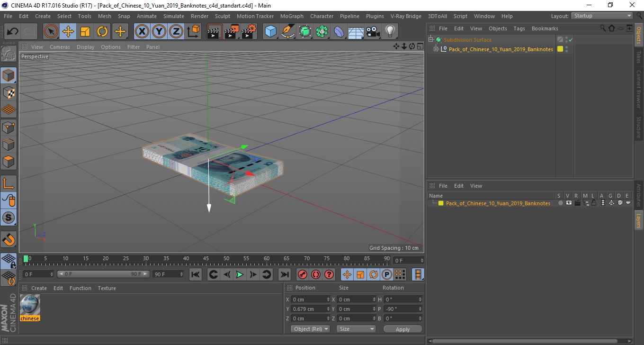Click frame 45 on the timeline
The height and width of the screenshot is (345, 644).
click(x=206, y=260)
